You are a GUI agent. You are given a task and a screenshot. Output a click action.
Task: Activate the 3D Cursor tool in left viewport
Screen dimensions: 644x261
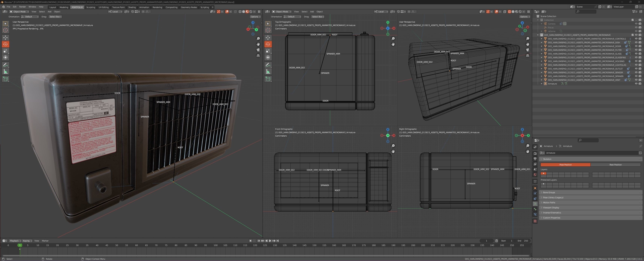pyautogui.click(x=5, y=30)
